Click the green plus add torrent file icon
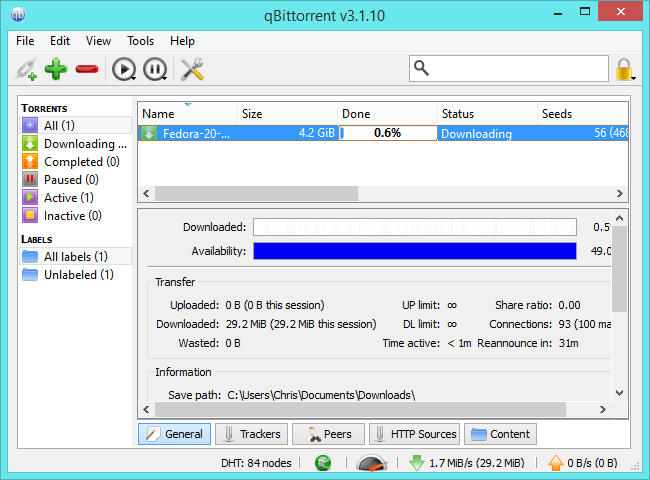 click(x=56, y=69)
